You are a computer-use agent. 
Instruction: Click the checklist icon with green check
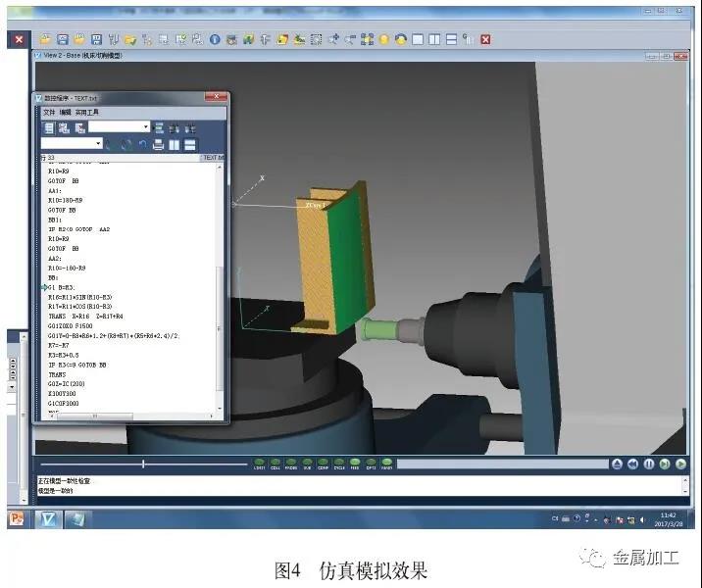point(180,39)
